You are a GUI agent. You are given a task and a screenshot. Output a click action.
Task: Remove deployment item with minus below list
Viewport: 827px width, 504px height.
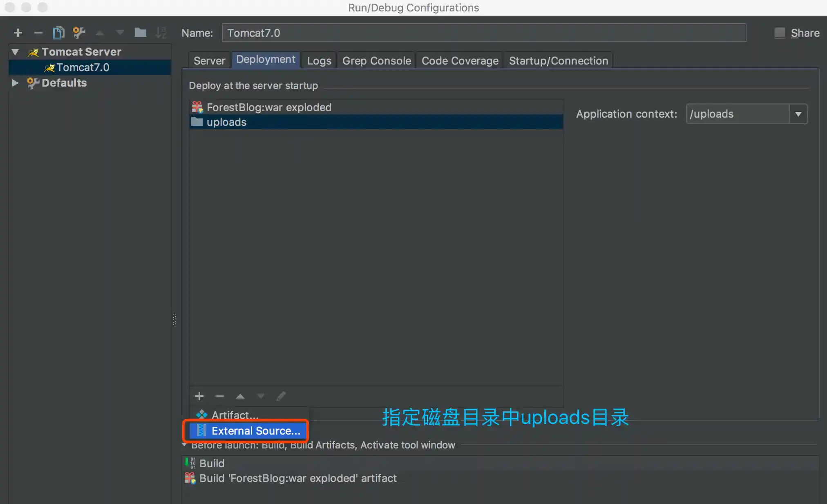(220, 396)
